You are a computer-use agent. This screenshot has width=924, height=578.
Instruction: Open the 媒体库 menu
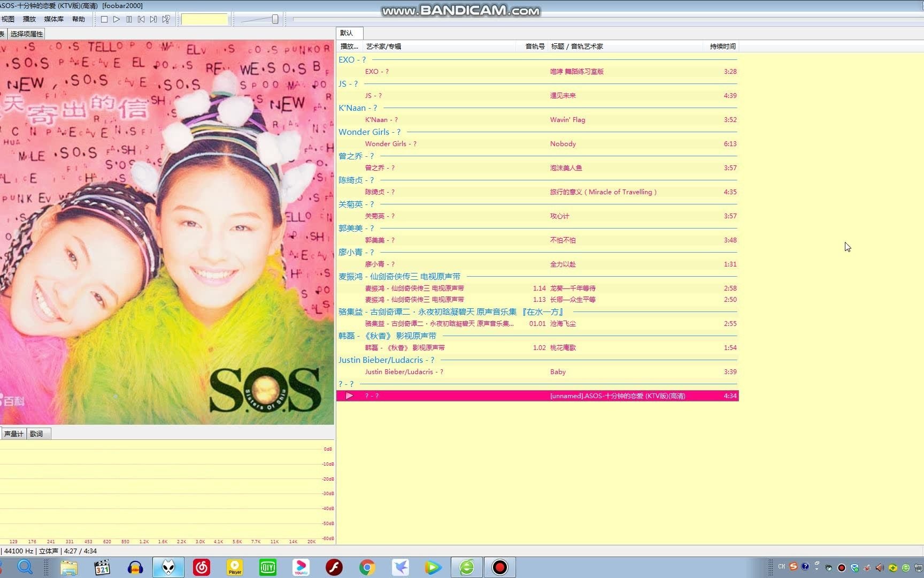tap(53, 19)
